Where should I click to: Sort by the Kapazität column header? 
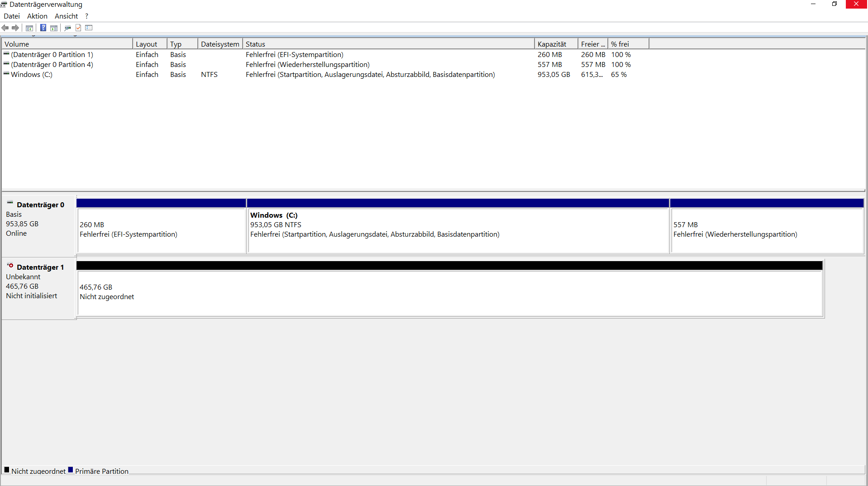[555, 44]
